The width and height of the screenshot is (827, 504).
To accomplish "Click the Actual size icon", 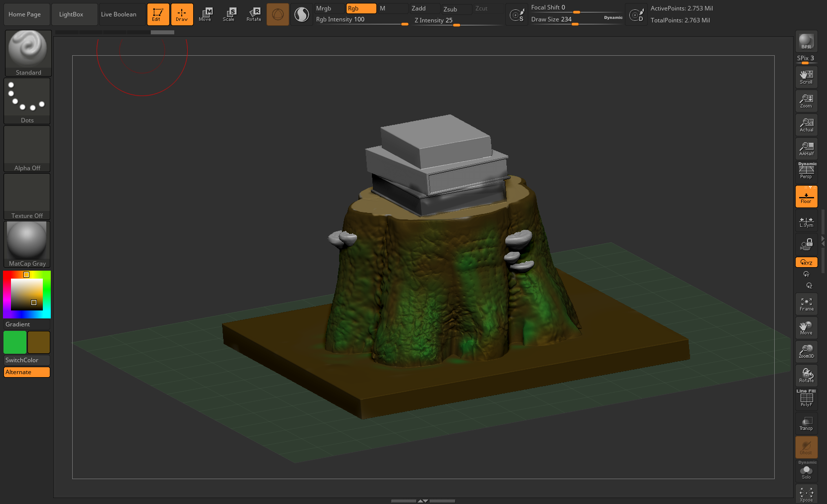I will point(806,125).
